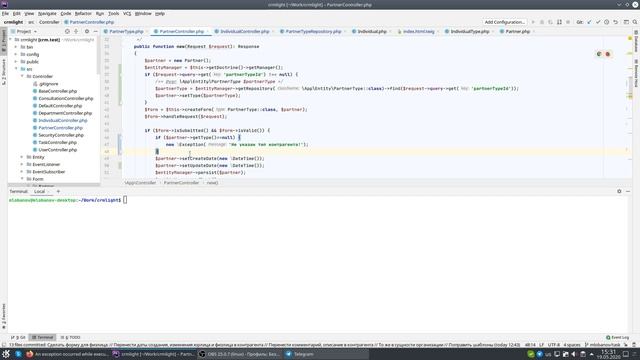The image size is (640, 360).
Task: Expand the EventListener folder
Action: (x=22, y=164)
